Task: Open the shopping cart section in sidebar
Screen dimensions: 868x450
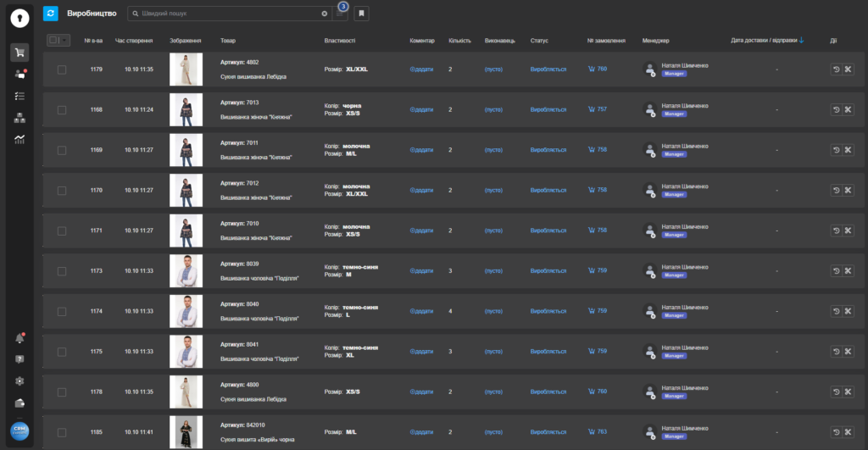Action: point(19,53)
